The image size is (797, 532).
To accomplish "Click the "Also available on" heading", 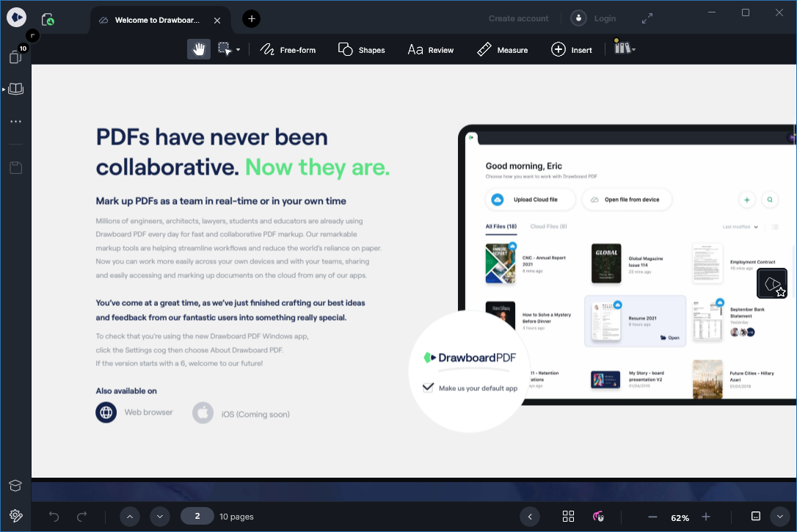I will point(126,390).
